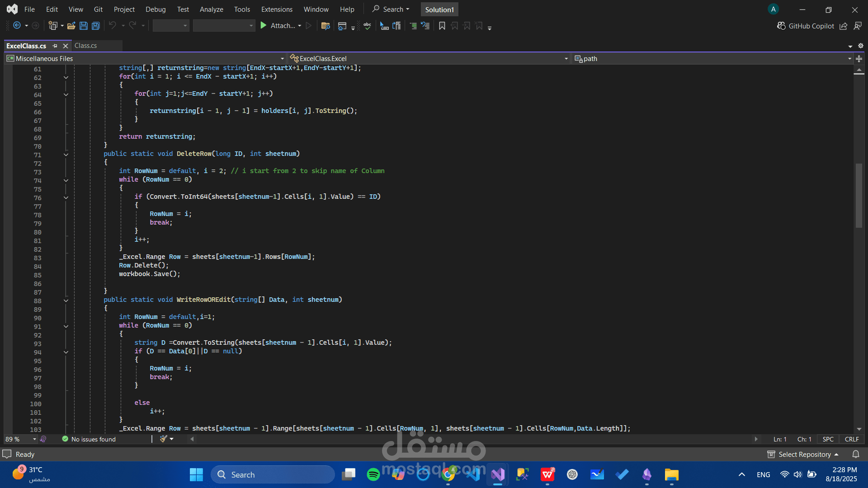Click Select Repository in status bar

[x=804, y=454]
